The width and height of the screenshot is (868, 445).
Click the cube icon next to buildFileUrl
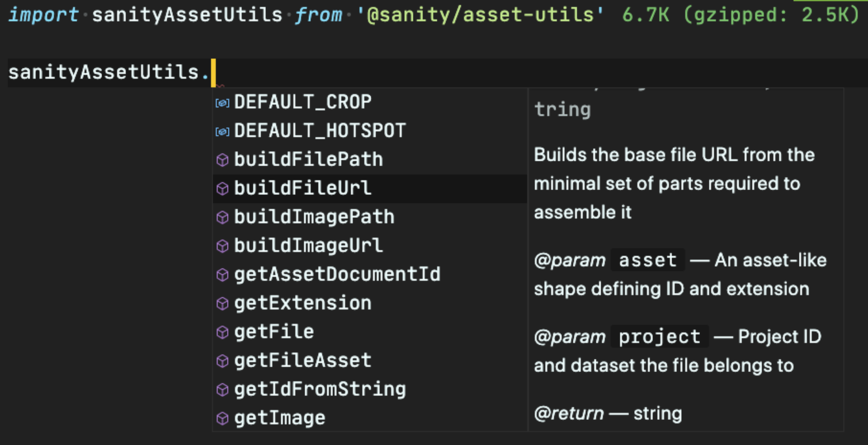[222, 189]
